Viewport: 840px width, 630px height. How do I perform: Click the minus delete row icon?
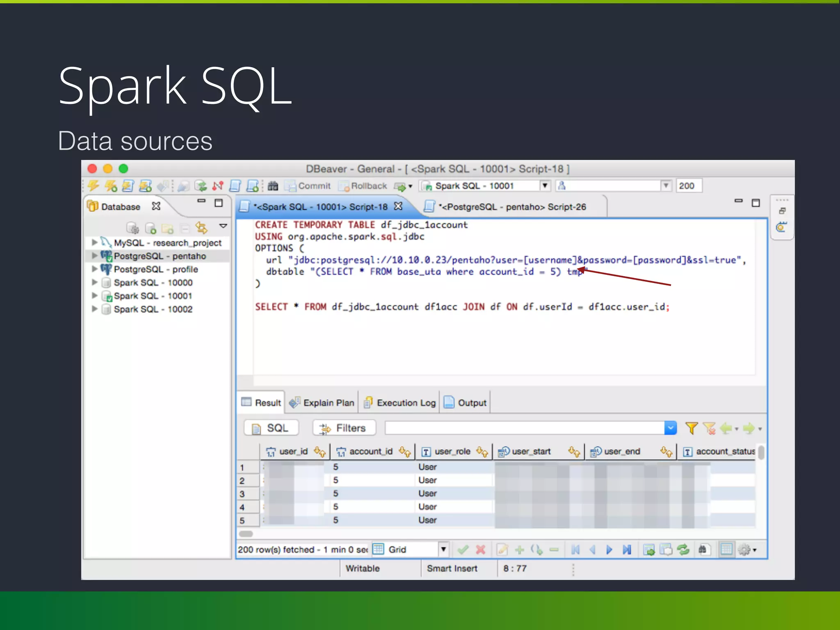(x=554, y=549)
